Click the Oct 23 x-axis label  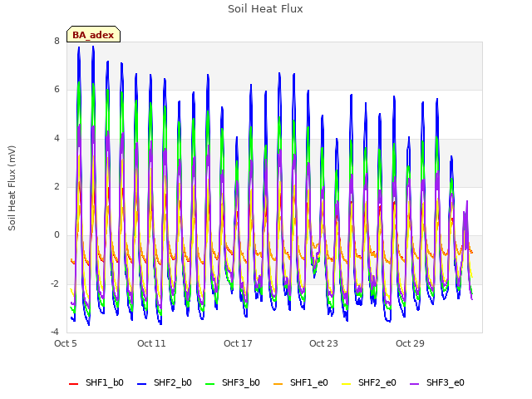(323, 343)
